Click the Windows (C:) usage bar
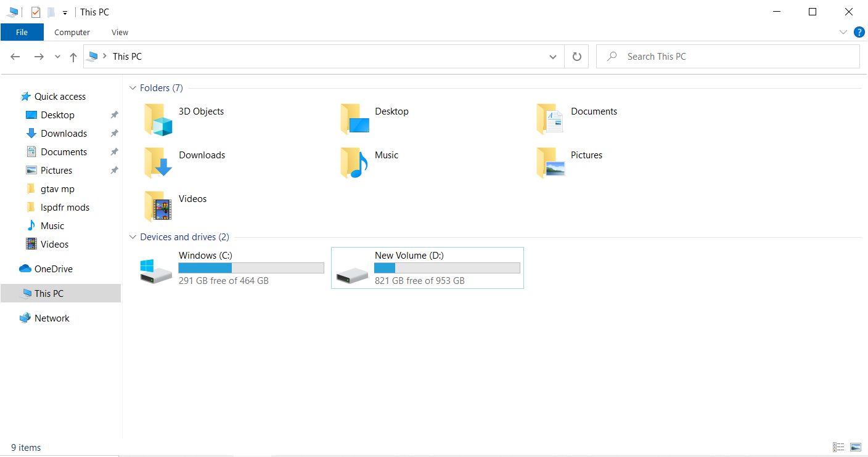 [251, 268]
